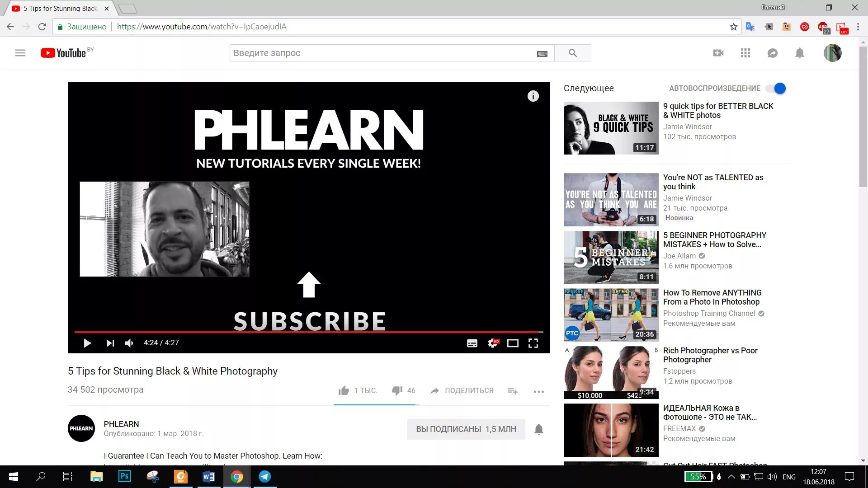The width and height of the screenshot is (868, 488).
Task: Select the '5 Tips for Stunning Black' tab
Action: (60, 8)
